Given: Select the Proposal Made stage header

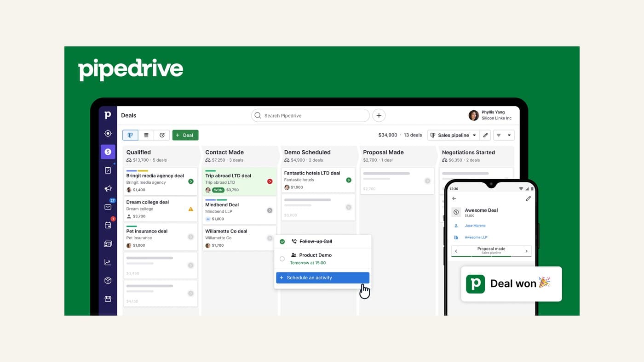Looking at the screenshot, I should coord(397,156).
